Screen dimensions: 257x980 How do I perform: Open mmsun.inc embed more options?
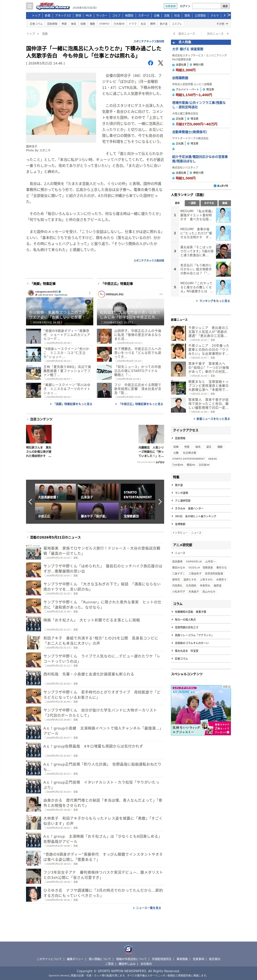point(161,294)
